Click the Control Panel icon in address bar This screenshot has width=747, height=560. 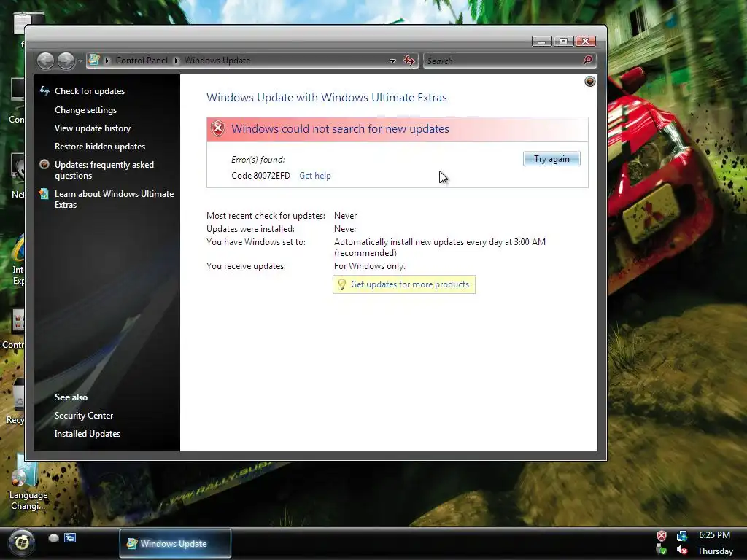[x=94, y=60]
